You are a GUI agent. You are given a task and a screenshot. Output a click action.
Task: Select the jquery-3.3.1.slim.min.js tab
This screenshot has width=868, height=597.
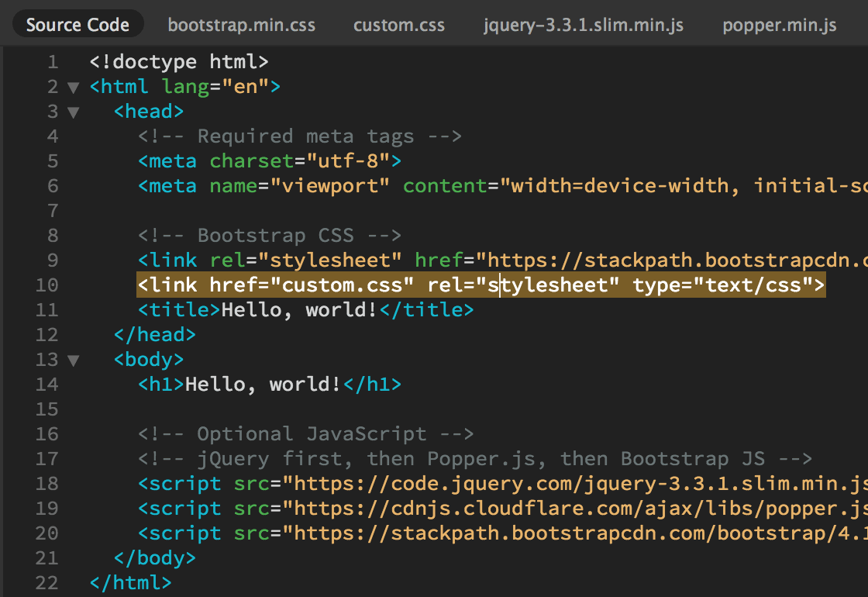point(583,25)
